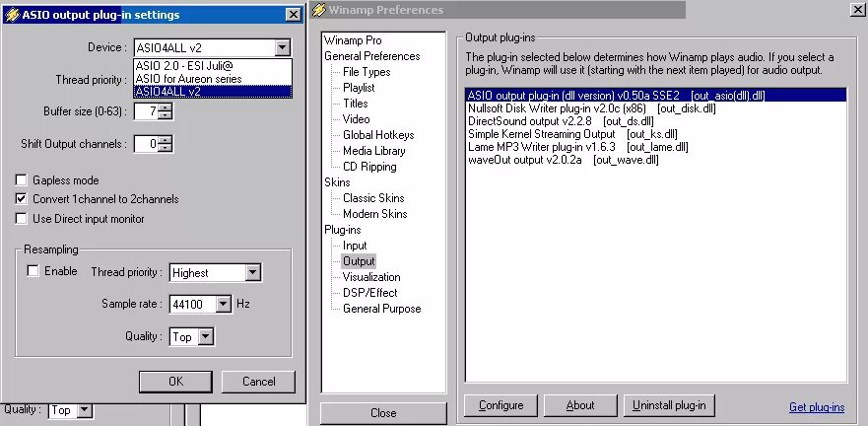Open the Device dropdown arrow

point(283,48)
